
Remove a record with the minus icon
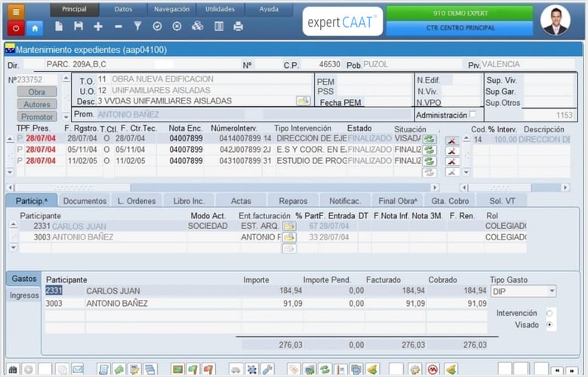click(x=118, y=26)
